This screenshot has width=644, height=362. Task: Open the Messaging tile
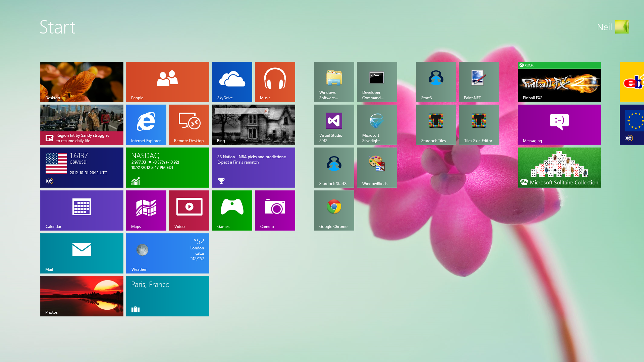tap(559, 124)
